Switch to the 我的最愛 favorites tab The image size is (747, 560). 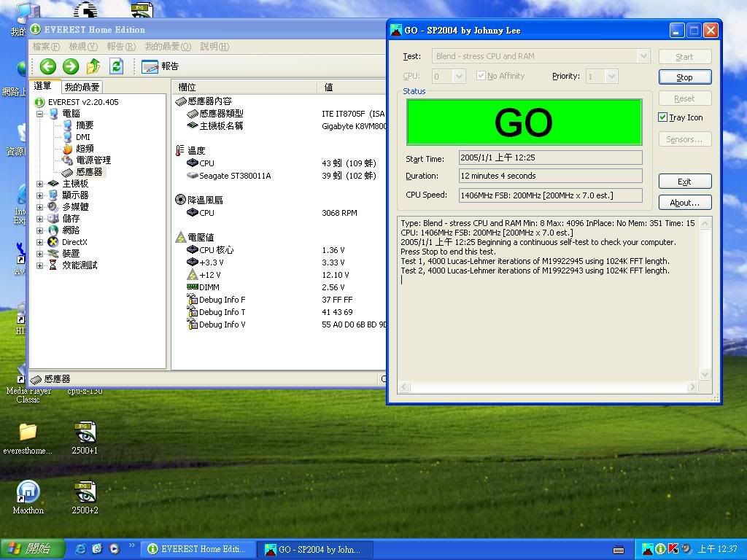pos(82,87)
